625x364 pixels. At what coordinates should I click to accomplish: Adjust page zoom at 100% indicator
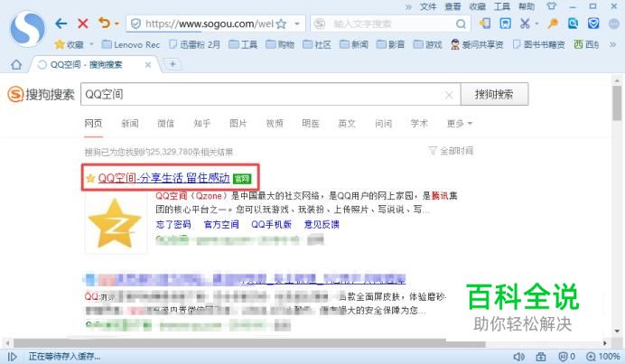point(603,357)
